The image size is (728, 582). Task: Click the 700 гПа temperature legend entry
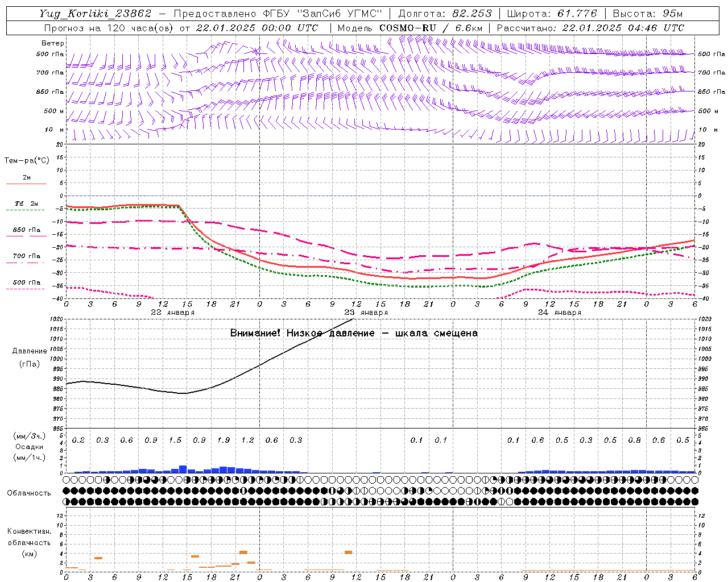(26, 258)
